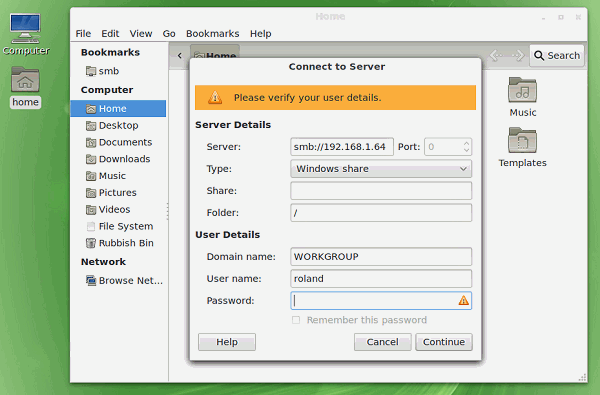The height and width of the screenshot is (395, 600).
Task: Open the Help menu
Action: pos(261,34)
